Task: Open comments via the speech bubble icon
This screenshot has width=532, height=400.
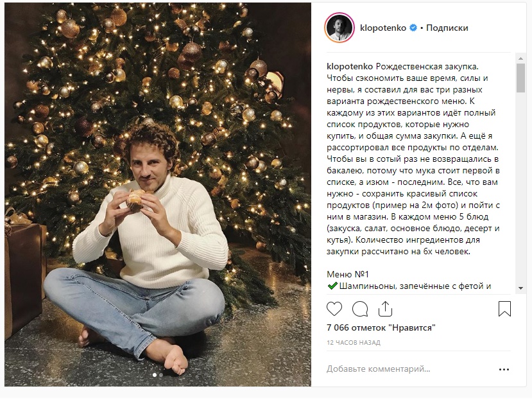Action: tap(360, 308)
